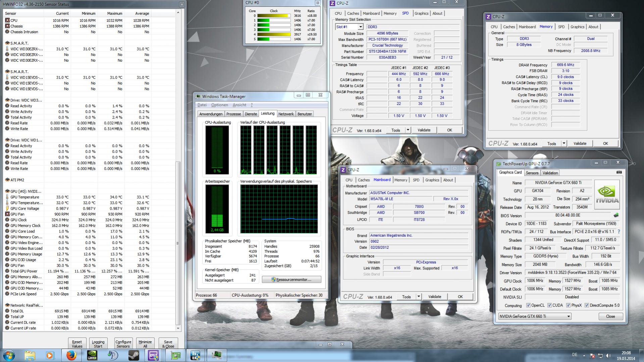Open the Action Center flag in system tray

click(592, 355)
